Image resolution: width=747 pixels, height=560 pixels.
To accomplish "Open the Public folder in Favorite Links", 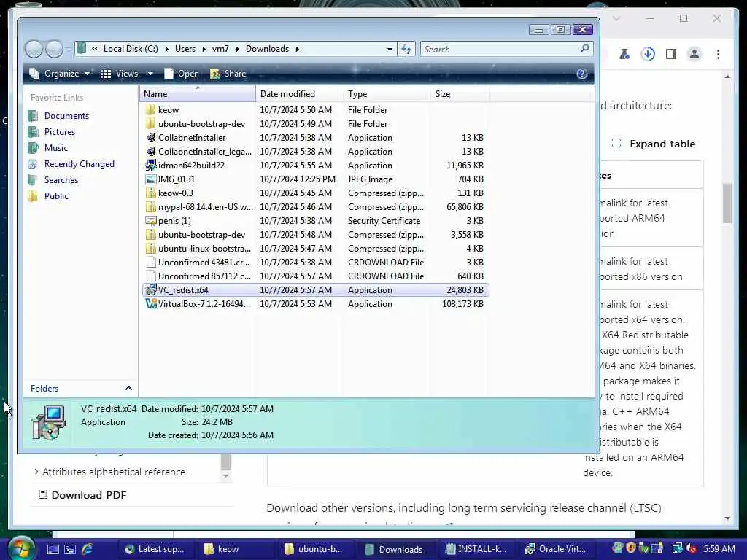I will pyautogui.click(x=56, y=196).
